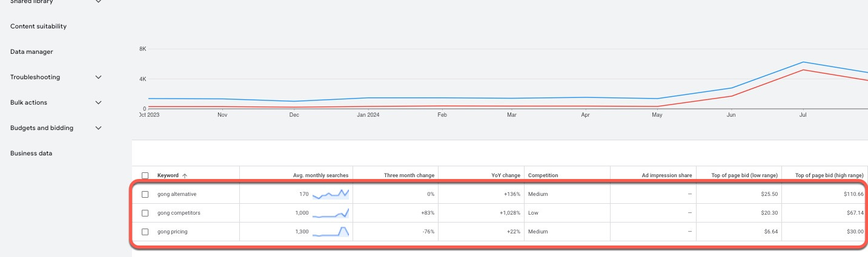Click 'gong competitors' search trend sparkline
The width and height of the screenshot is (868, 257).
331,213
